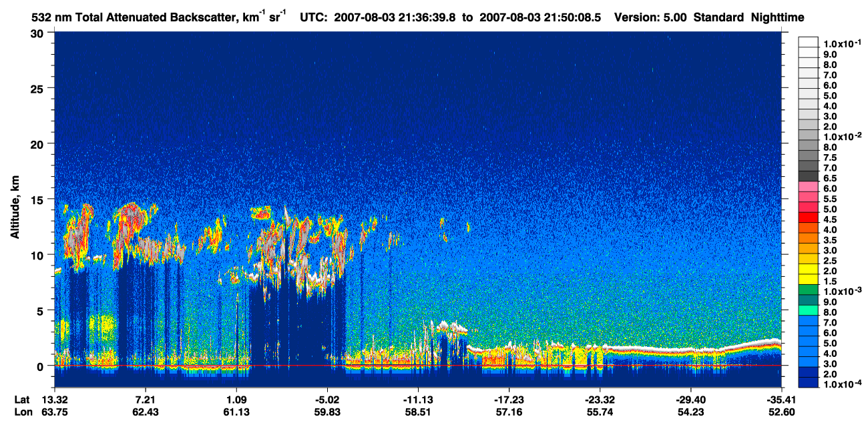Click longitude value '59.83'
Image resolution: width=868 pixels, height=445 pixels.
pyautogui.click(x=327, y=412)
